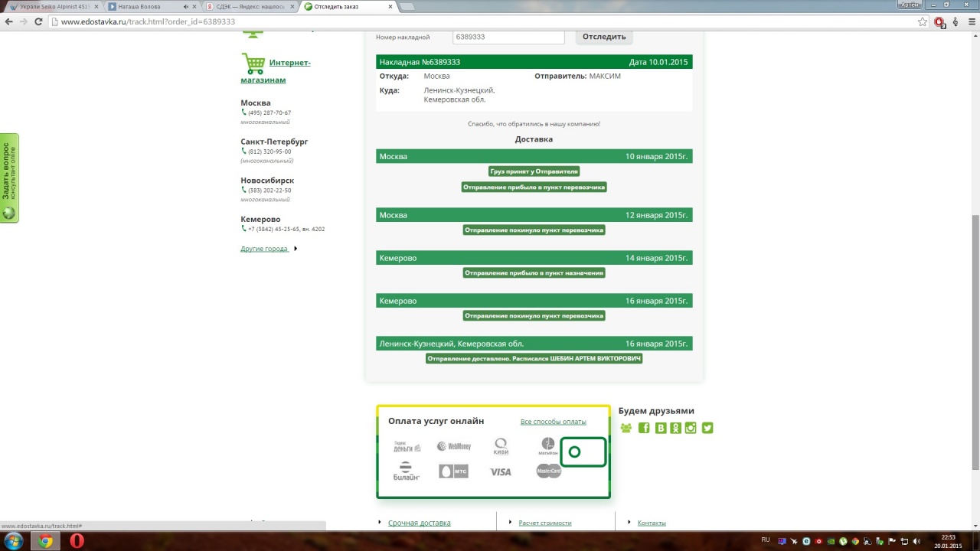Image resolution: width=980 pixels, height=551 pixels.
Task: Click the Яндекс Деньги payment logo
Action: coord(407,446)
